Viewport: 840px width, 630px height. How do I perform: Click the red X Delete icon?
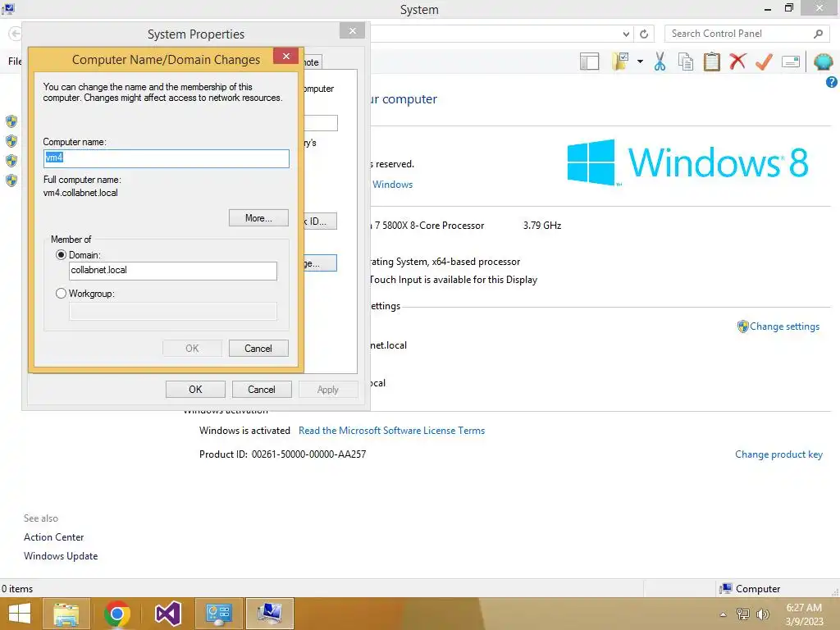[737, 62]
